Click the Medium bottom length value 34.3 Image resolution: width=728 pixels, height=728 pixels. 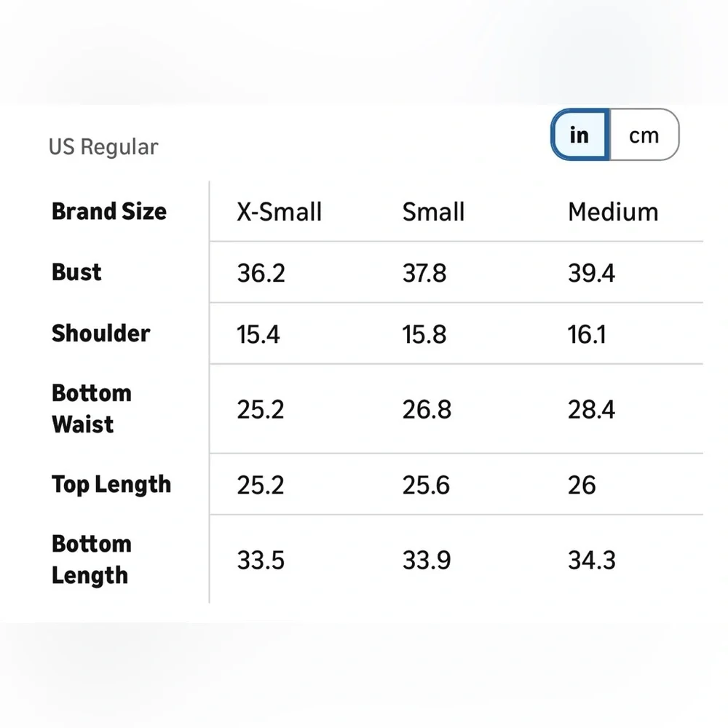click(591, 561)
